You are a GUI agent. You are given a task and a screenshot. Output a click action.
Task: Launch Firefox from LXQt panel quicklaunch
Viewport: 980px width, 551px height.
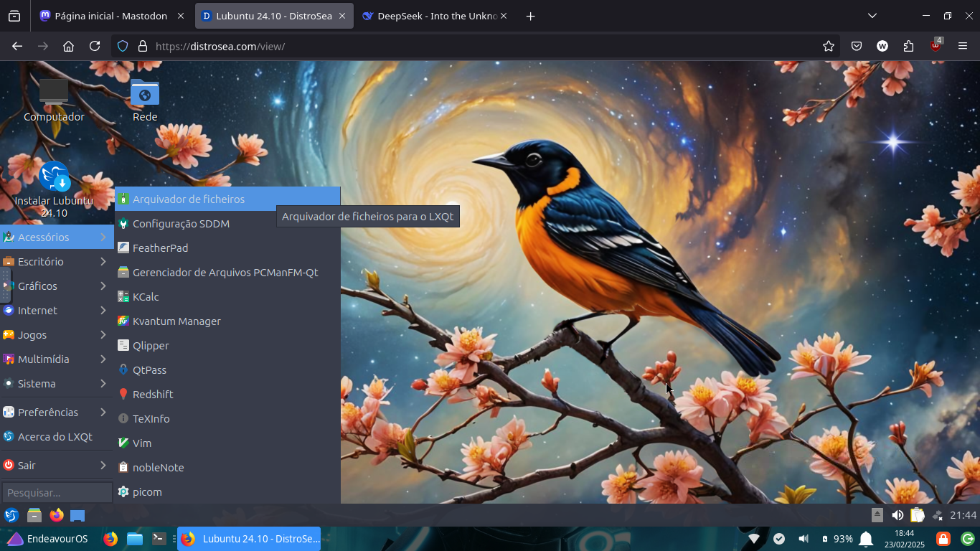pos(57,515)
